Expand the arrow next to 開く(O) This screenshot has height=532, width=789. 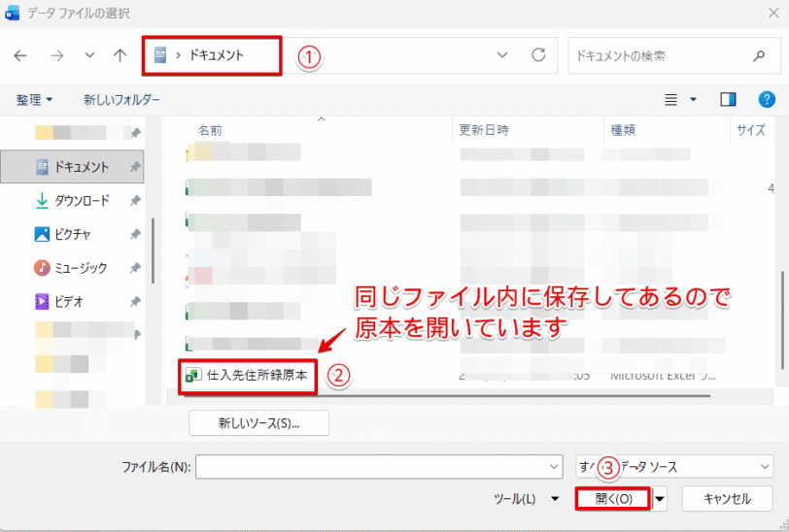coord(659,499)
